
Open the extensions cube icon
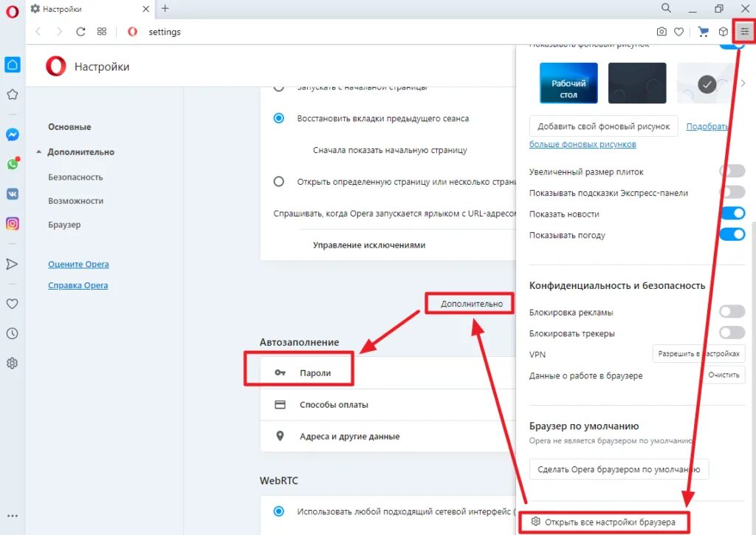pos(723,32)
